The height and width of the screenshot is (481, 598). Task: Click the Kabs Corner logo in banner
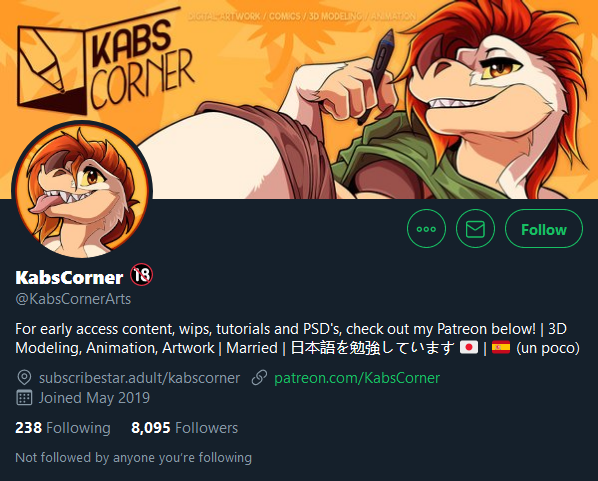point(105,61)
